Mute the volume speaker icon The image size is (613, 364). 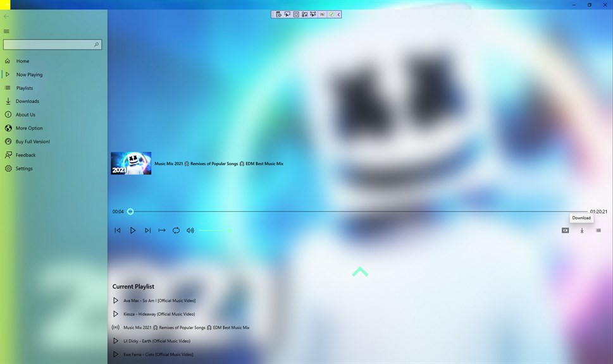point(190,231)
